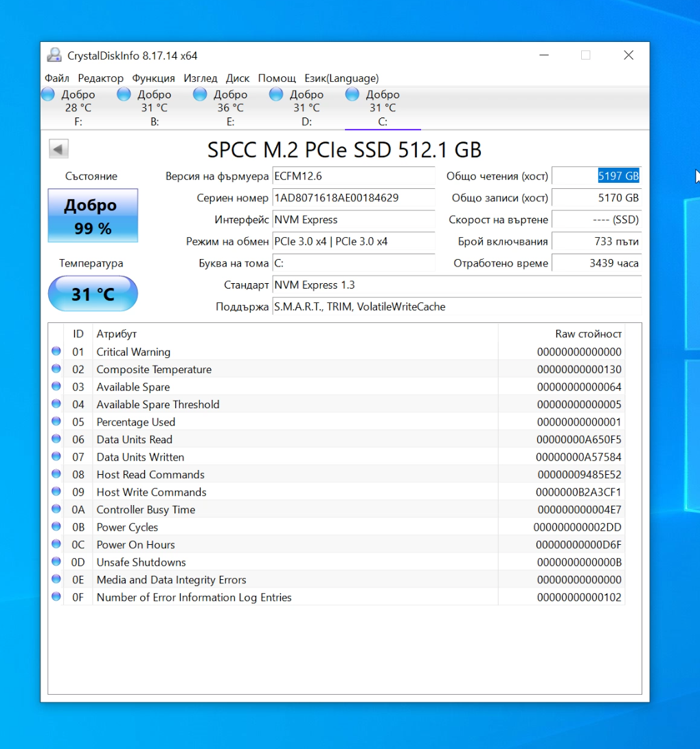Click status orb for Power On Hours
Image resolution: width=700 pixels, height=749 pixels.
tap(56, 544)
